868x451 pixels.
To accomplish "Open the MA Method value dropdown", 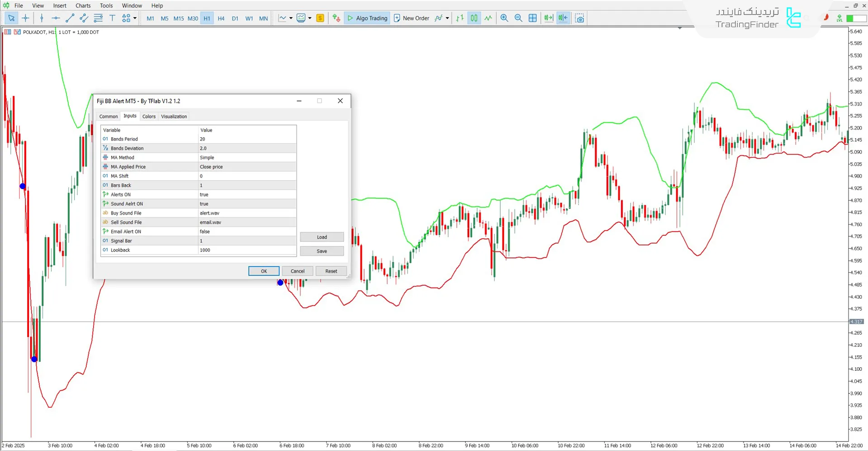I will point(247,158).
